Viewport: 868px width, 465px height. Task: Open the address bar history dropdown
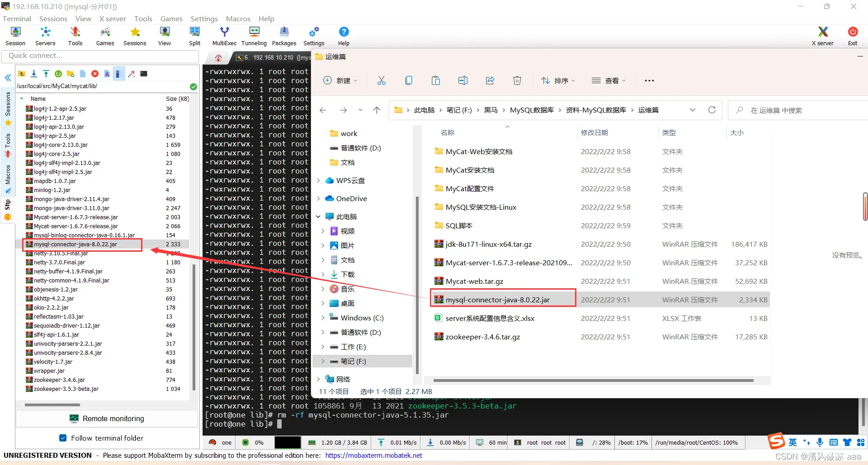[693, 110]
